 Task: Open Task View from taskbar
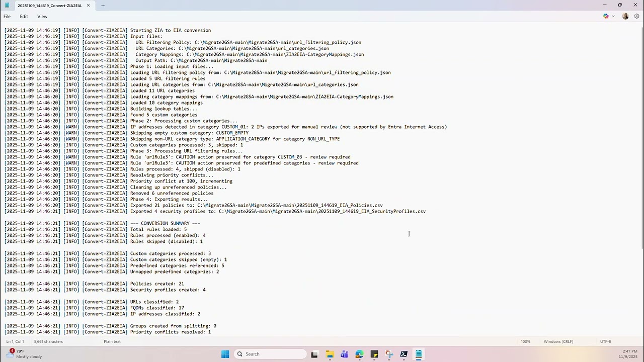tap(314, 354)
